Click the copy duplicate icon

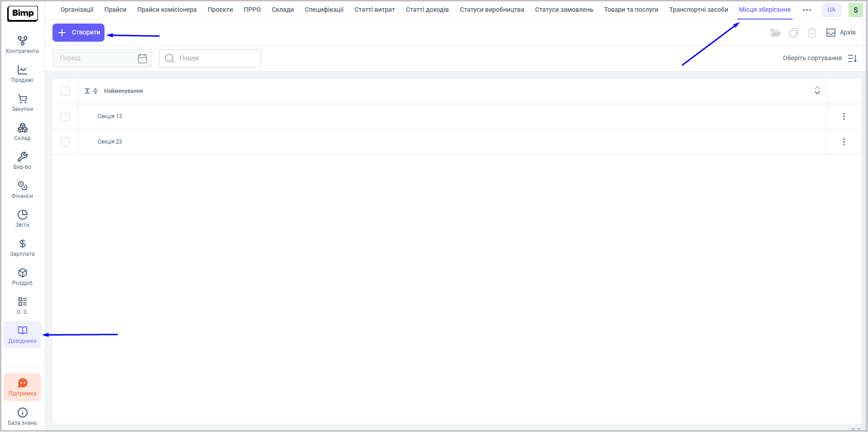(793, 33)
